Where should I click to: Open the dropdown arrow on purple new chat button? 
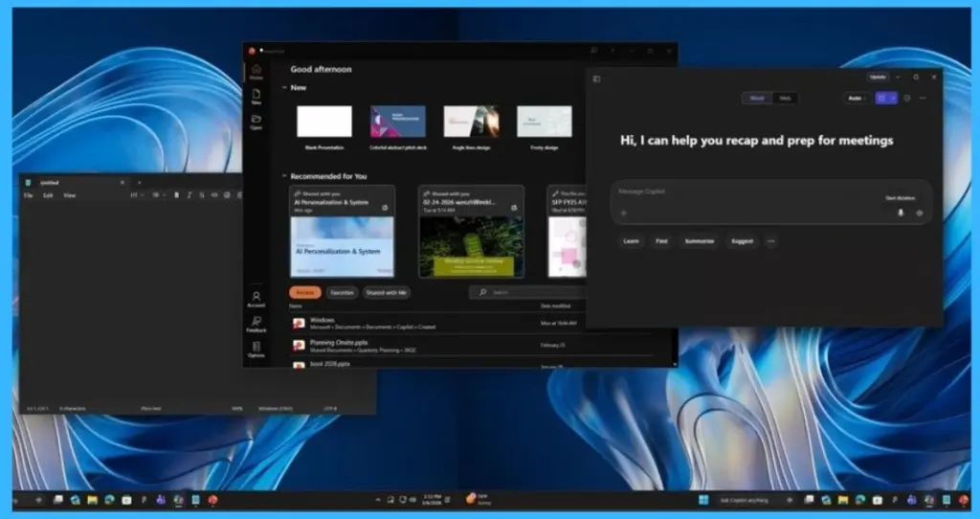tap(894, 99)
